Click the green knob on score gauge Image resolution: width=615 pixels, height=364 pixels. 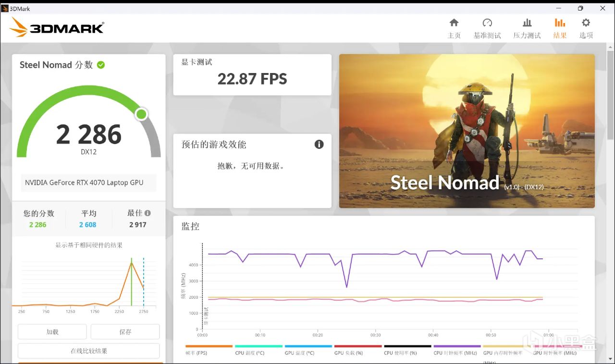click(x=141, y=114)
